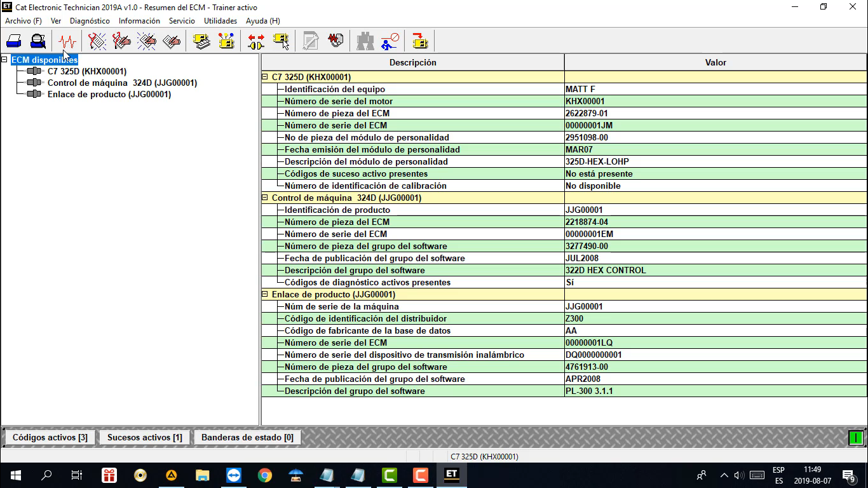This screenshot has height=488, width=868.
Task: Click the binoculars search toolbar icon
Action: (365, 41)
